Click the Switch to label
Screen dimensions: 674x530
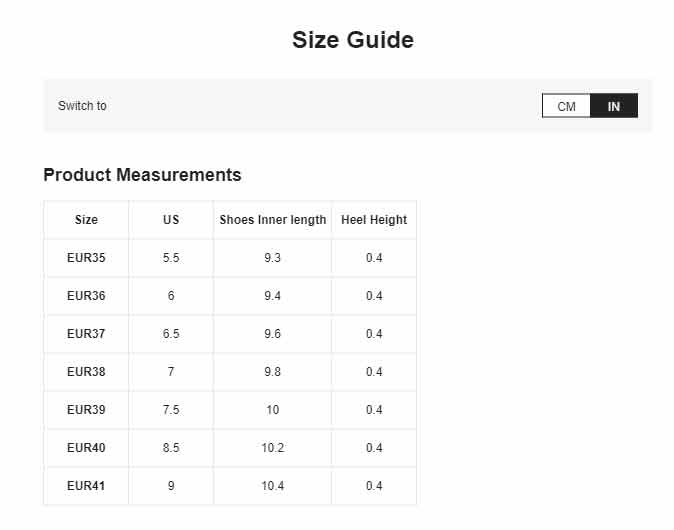[82, 106]
